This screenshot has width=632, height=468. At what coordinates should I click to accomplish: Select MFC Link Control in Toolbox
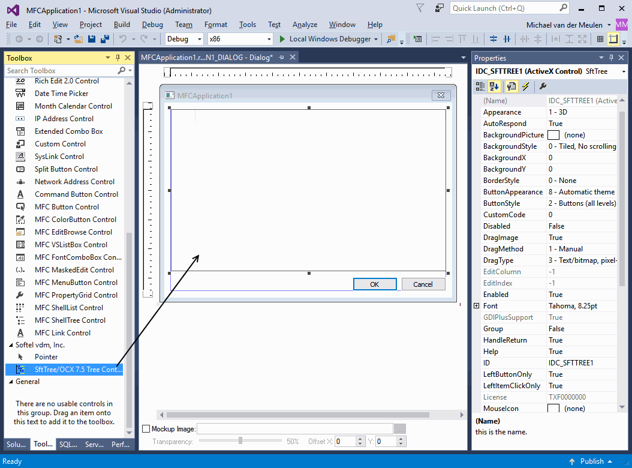pos(62,333)
